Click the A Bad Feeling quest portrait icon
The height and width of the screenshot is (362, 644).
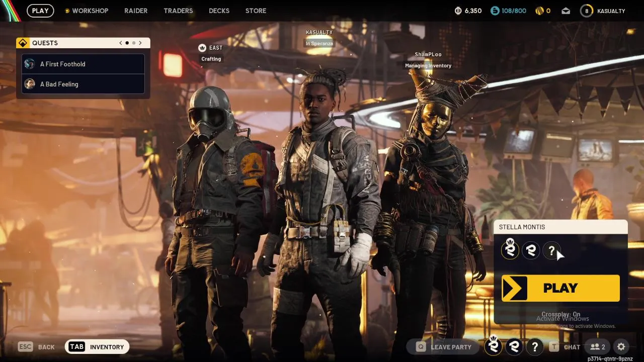[30, 84]
